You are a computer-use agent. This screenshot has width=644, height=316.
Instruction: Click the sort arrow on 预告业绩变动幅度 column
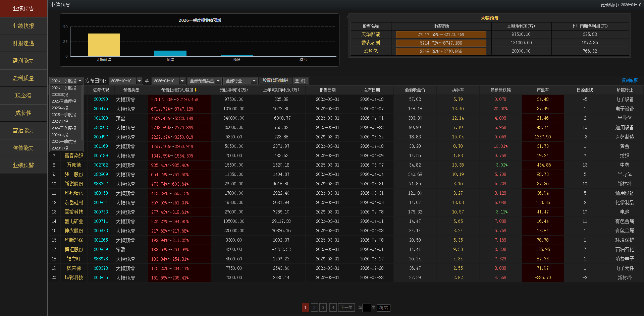tap(196, 90)
